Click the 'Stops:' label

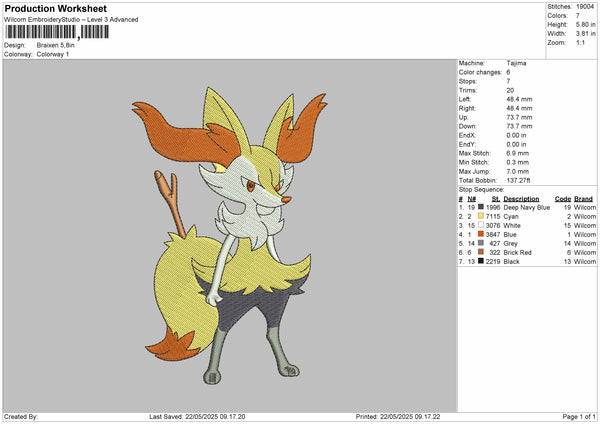tap(468, 81)
